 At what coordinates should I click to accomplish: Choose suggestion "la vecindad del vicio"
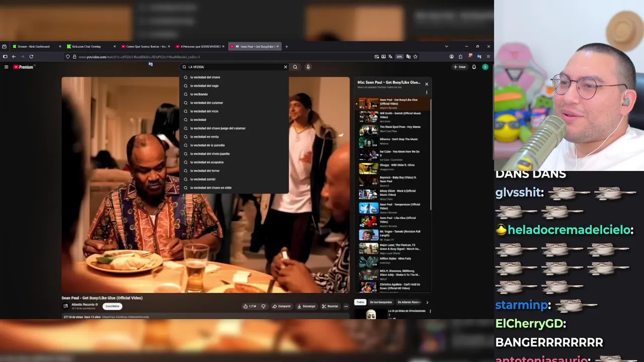tap(234, 111)
